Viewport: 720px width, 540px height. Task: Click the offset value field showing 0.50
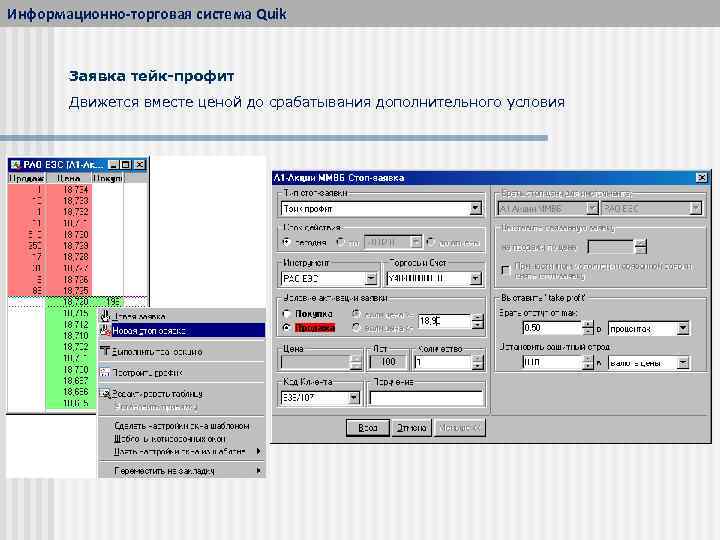click(552, 328)
